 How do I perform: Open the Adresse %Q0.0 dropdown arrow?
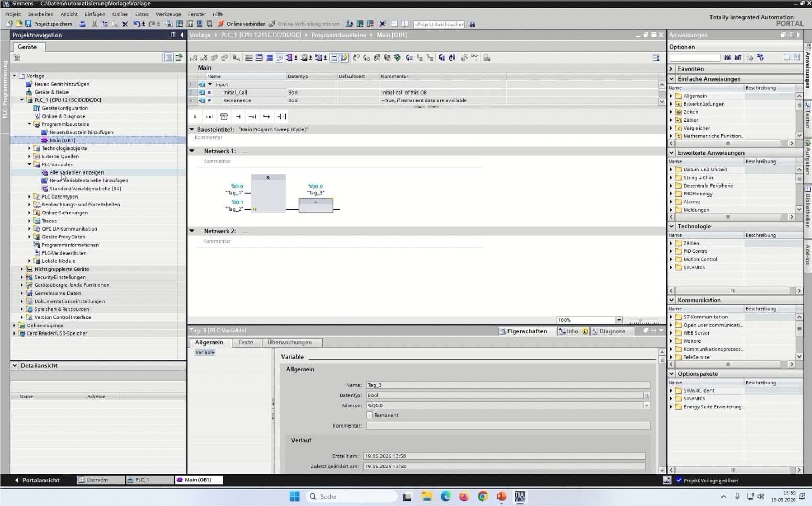[x=647, y=405]
